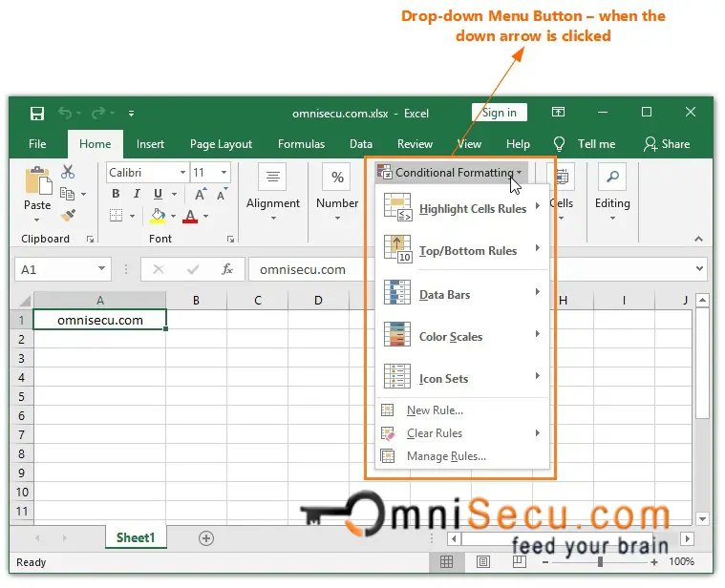The height and width of the screenshot is (588, 725).
Task: Apply the yellow Fill Color
Action: pos(159,216)
